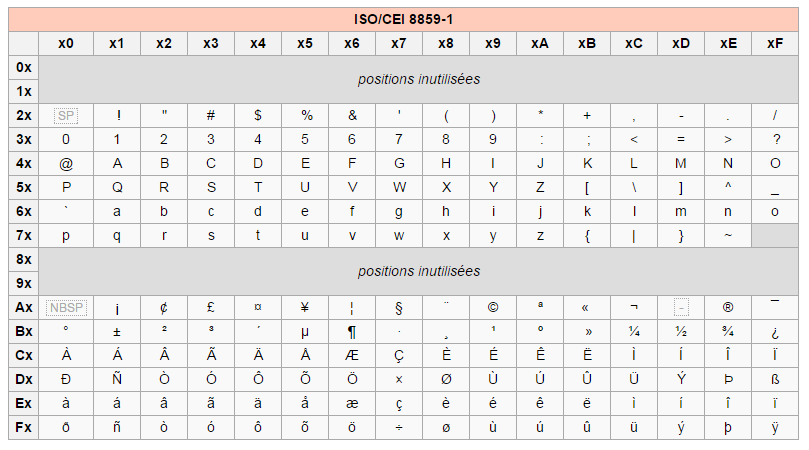This screenshot has height=450, width=809.
Task: Click the at sign @ cell
Action: [66, 164]
